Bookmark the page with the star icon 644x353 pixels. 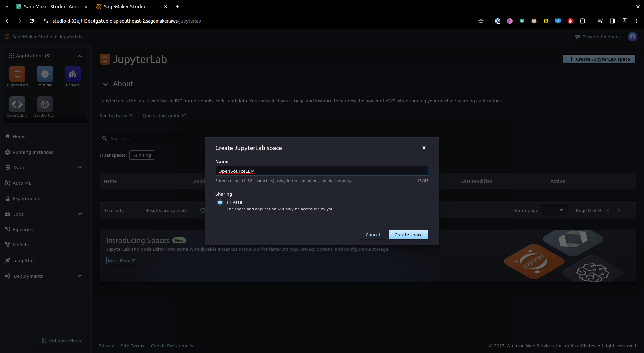click(481, 21)
